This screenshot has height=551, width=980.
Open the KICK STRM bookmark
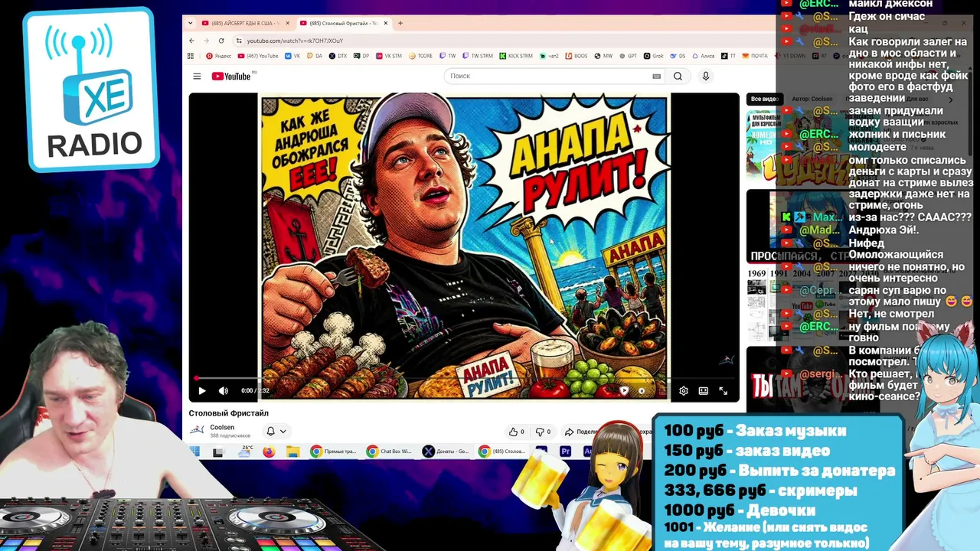[x=516, y=56]
